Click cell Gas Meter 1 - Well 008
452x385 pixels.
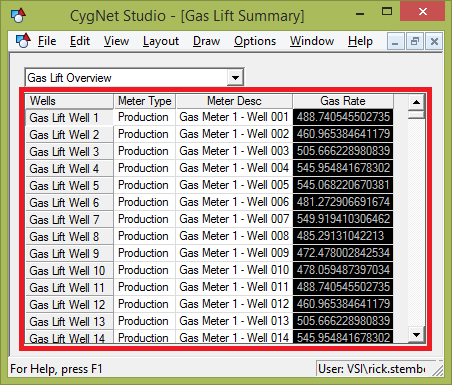(234, 236)
